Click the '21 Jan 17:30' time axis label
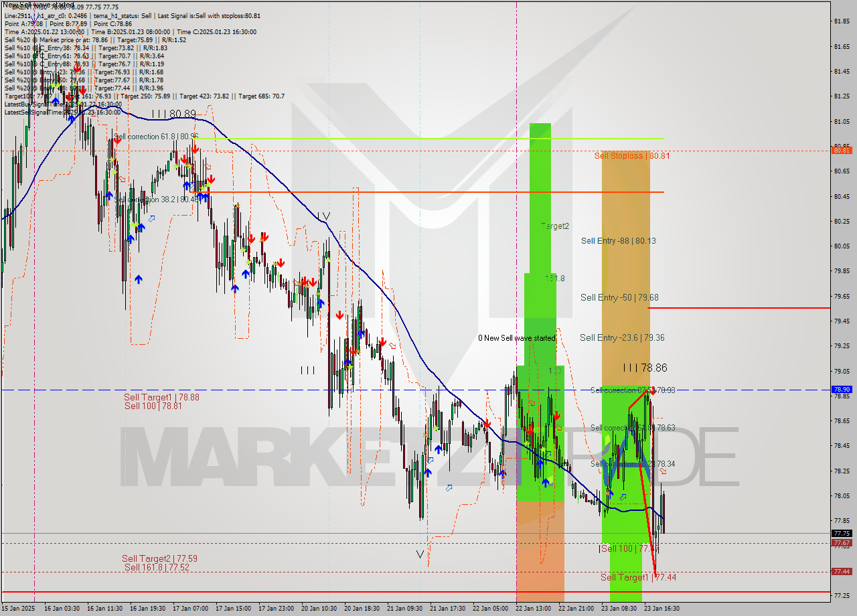This screenshot has width=857, height=616. [x=447, y=609]
